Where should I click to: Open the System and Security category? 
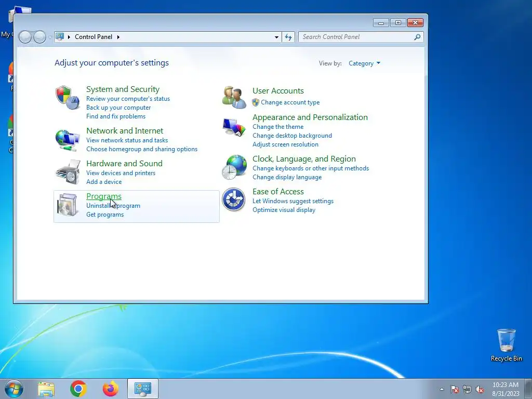coord(123,89)
